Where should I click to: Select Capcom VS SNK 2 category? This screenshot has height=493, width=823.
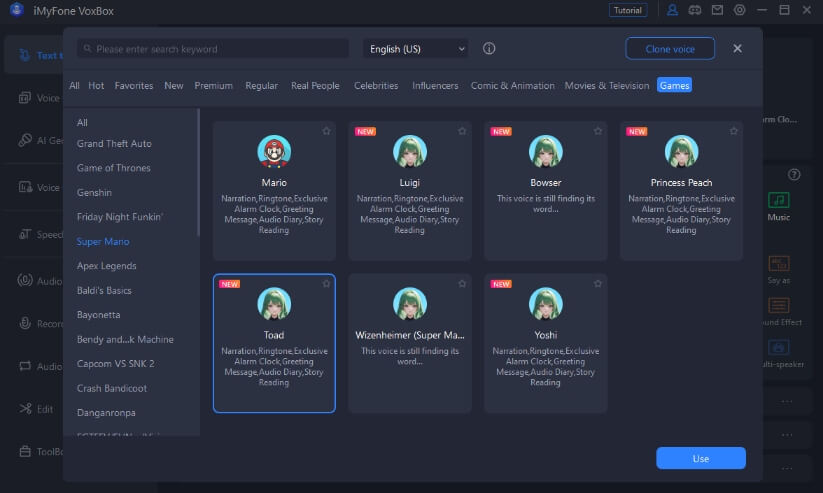tap(115, 364)
